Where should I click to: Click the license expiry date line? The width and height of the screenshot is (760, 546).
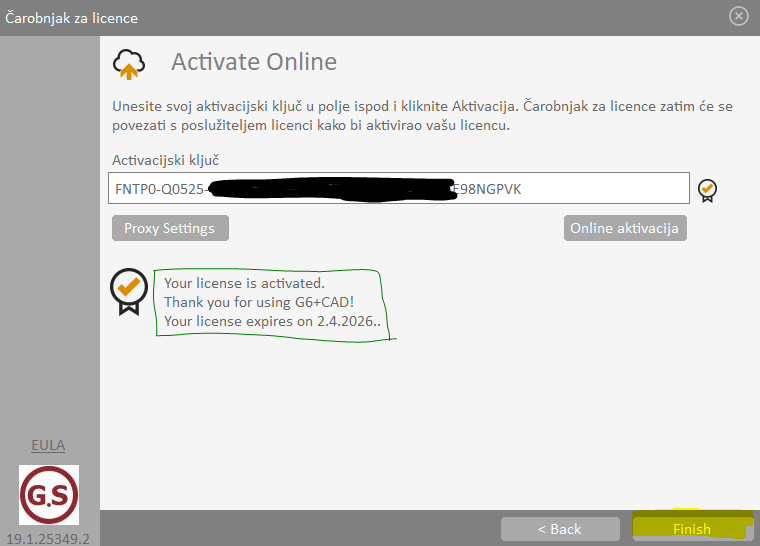coord(275,322)
